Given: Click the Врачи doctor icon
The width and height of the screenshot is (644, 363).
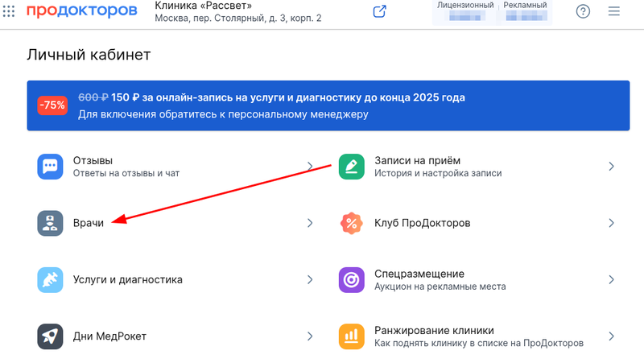Looking at the screenshot, I should (50, 223).
